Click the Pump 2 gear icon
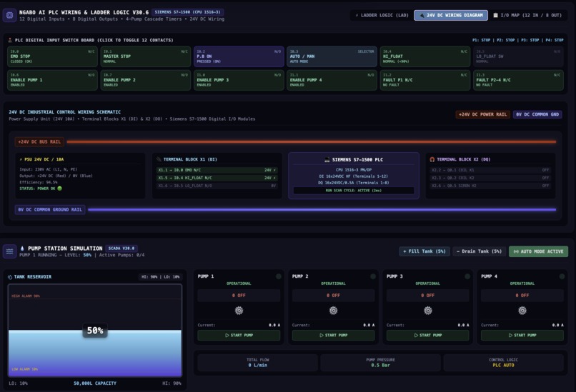The width and height of the screenshot is (576, 392). pyautogui.click(x=333, y=311)
